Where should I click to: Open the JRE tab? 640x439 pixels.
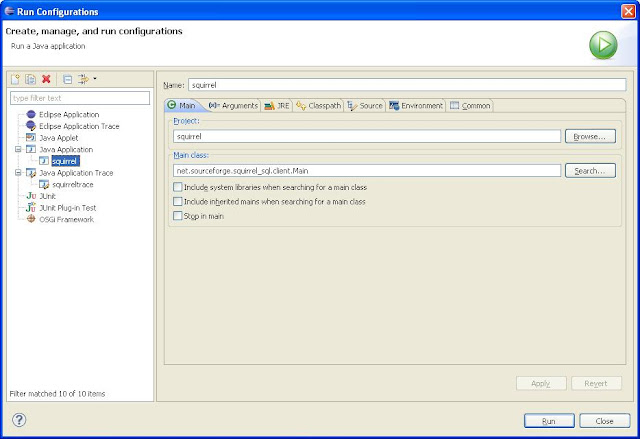(277, 106)
